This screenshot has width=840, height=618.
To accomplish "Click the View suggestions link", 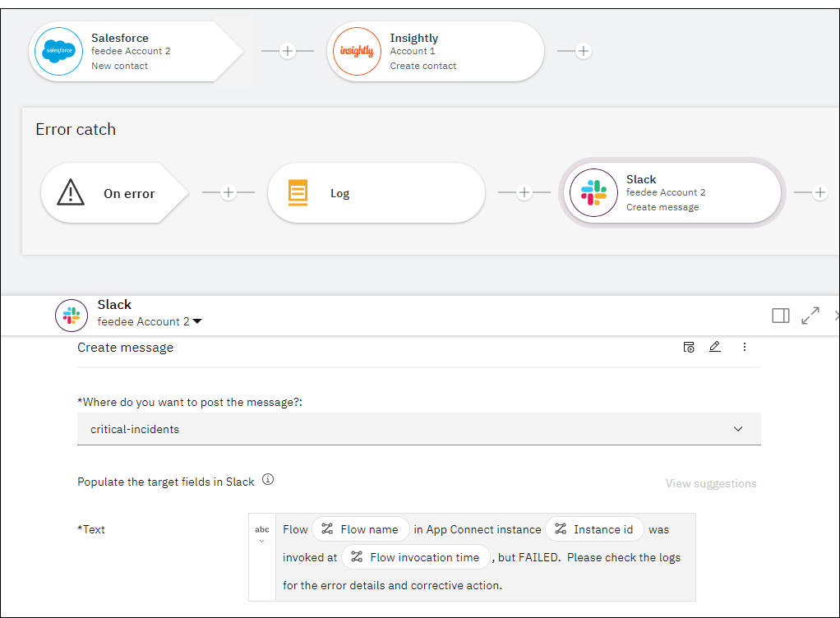I will [711, 483].
